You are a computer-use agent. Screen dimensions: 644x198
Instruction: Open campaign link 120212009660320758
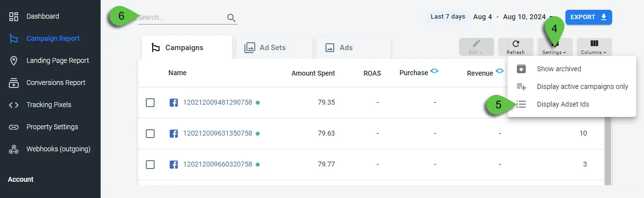tap(217, 165)
